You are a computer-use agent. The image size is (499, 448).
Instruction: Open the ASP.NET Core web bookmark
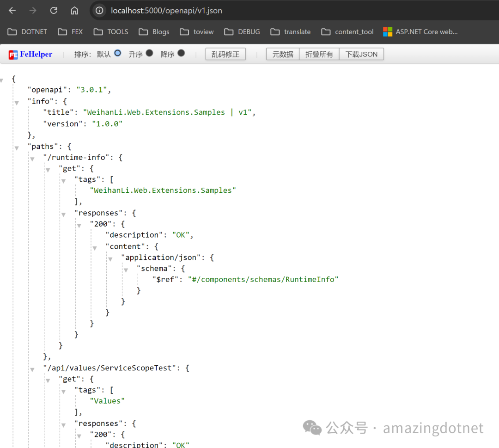pyautogui.click(x=420, y=32)
